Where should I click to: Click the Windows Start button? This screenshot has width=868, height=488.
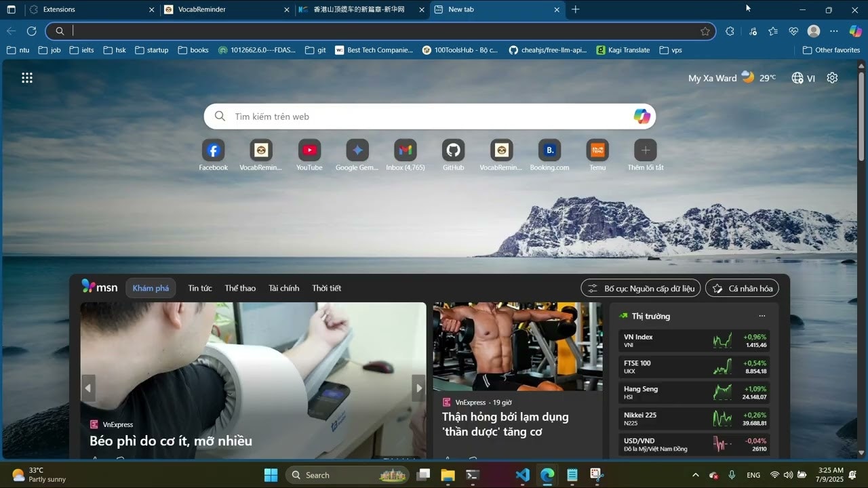[x=271, y=475]
